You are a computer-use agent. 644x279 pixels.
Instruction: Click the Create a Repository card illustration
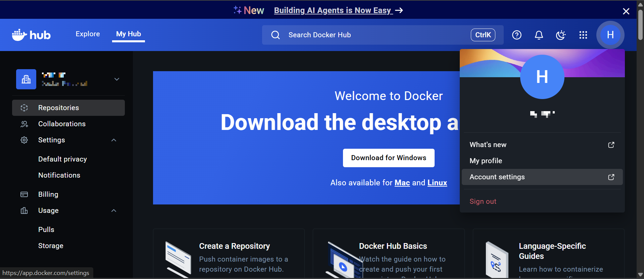pyautogui.click(x=178, y=259)
